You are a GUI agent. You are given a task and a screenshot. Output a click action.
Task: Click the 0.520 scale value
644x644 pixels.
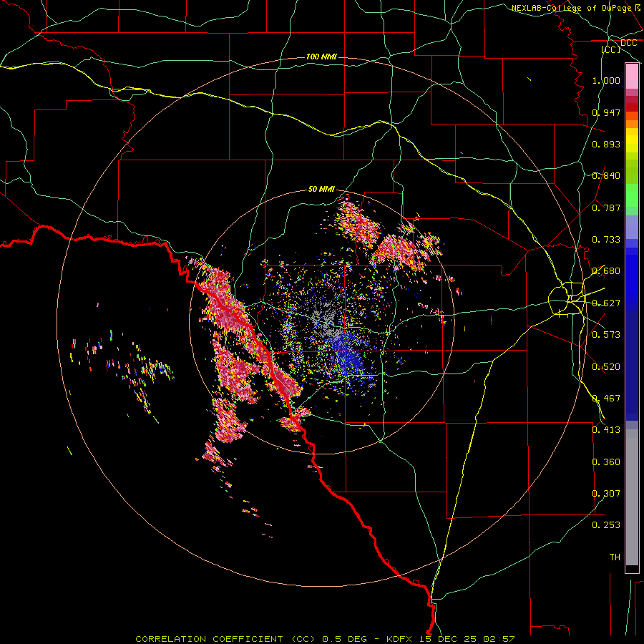point(606,367)
